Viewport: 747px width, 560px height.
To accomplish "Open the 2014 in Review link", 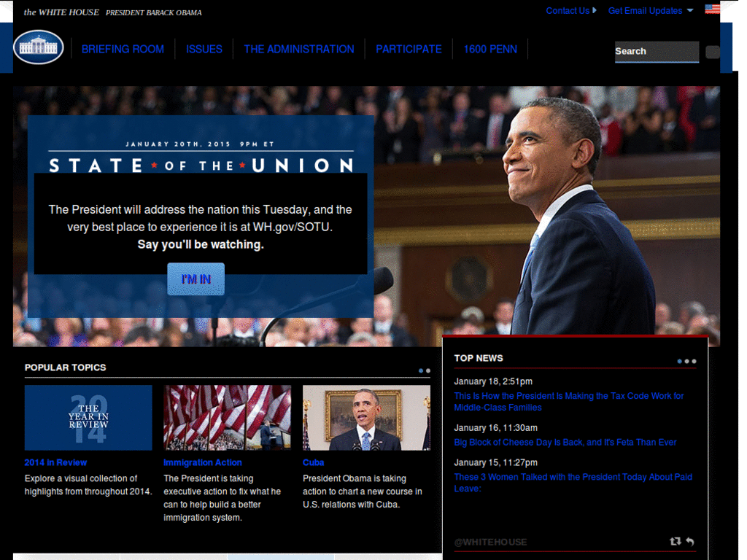I will point(55,462).
